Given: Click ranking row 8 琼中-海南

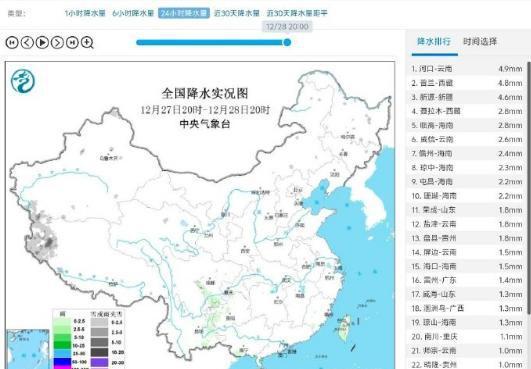Looking at the screenshot, I should (467, 168).
